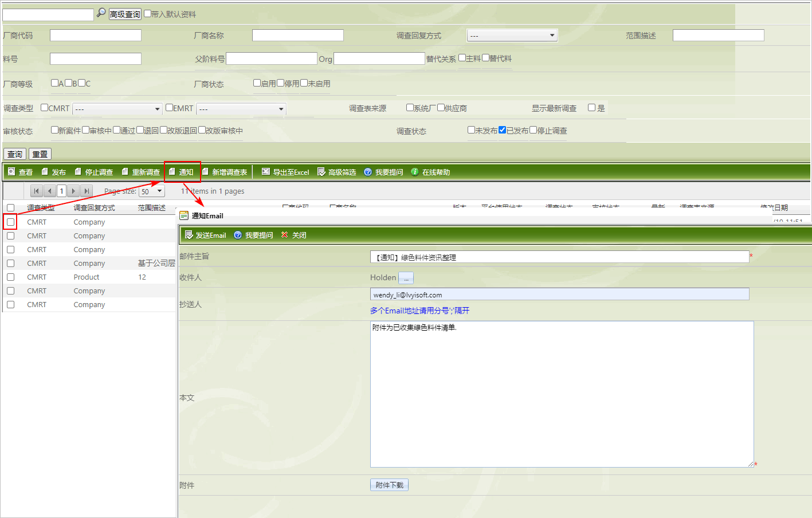Click the 通知Email dialog title icon

184,215
